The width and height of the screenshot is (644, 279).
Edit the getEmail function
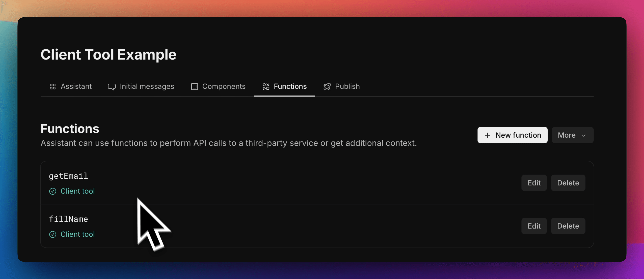tap(534, 183)
